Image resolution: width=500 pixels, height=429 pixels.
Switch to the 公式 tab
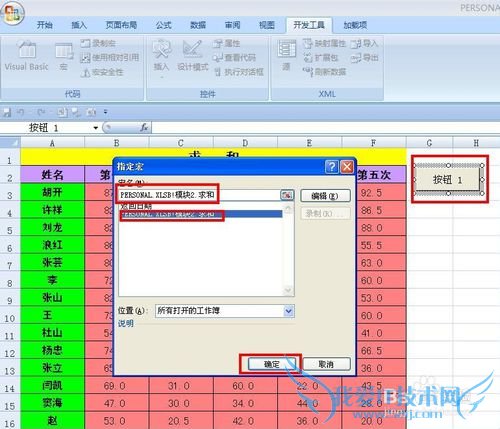[163, 25]
